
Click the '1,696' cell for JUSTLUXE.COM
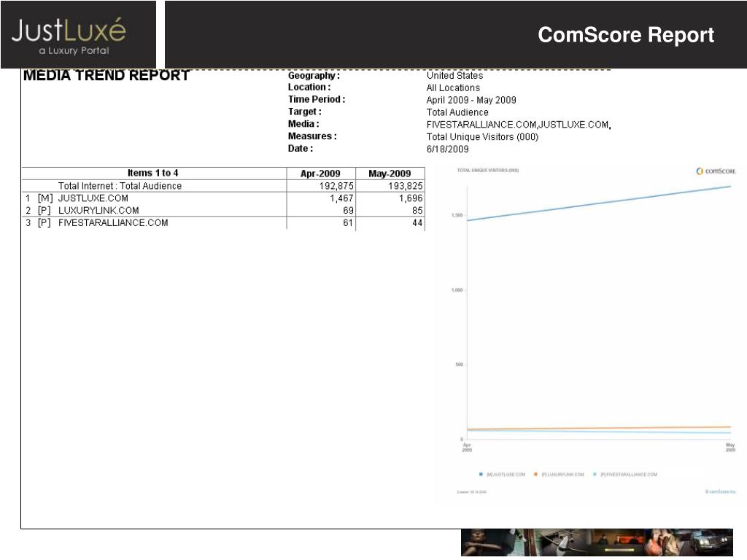pos(411,198)
